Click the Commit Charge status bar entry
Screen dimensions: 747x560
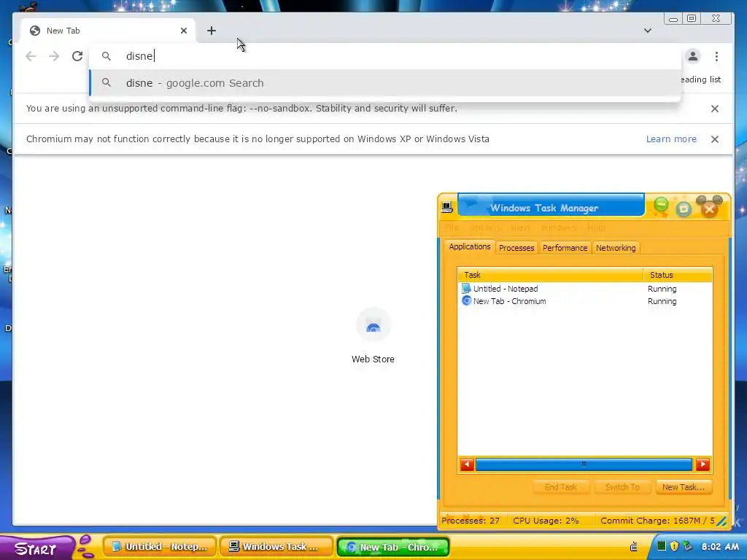[657, 521]
